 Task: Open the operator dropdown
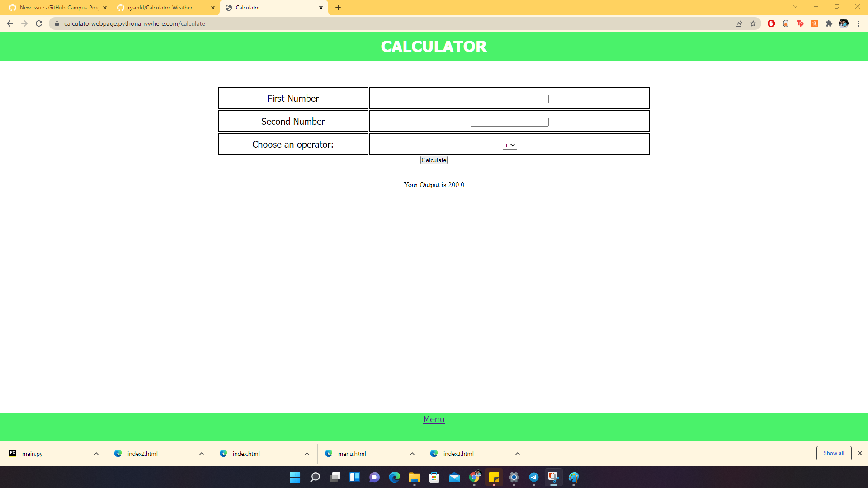tap(509, 145)
